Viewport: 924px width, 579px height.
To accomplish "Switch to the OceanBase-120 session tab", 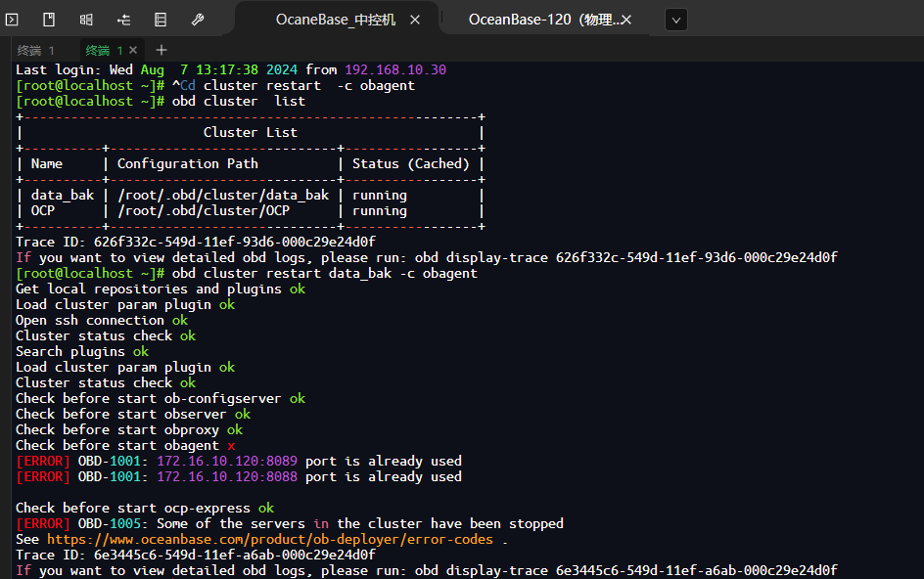I will click(541, 20).
